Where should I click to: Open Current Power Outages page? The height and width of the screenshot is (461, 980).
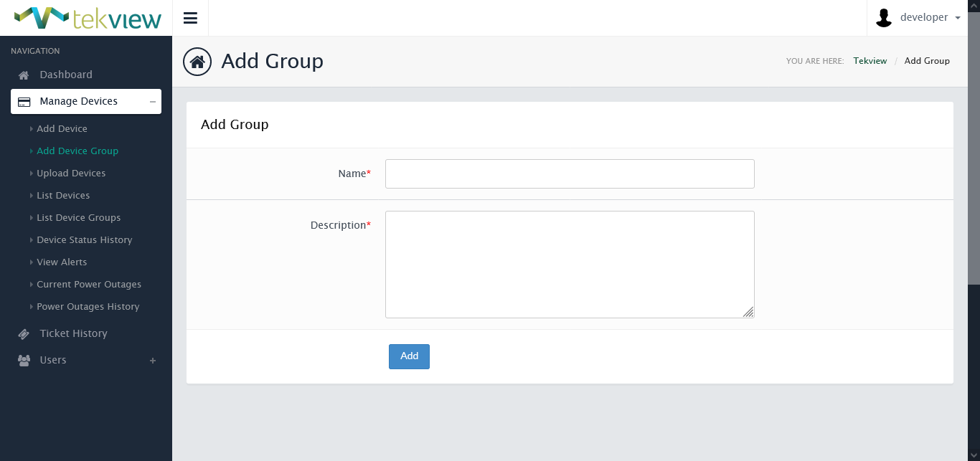[x=89, y=285]
